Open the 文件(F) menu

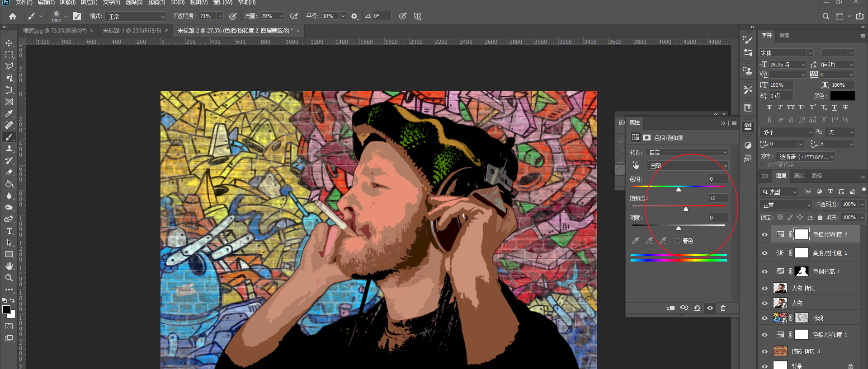click(24, 2)
